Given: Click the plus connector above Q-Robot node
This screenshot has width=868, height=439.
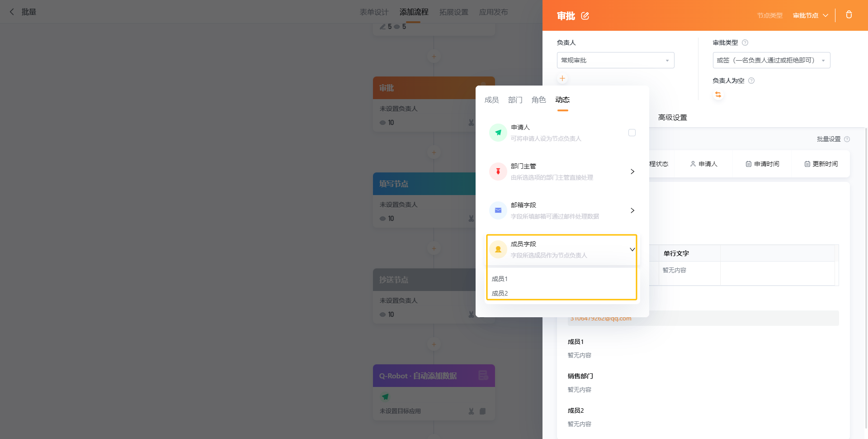Looking at the screenshot, I should tap(434, 344).
